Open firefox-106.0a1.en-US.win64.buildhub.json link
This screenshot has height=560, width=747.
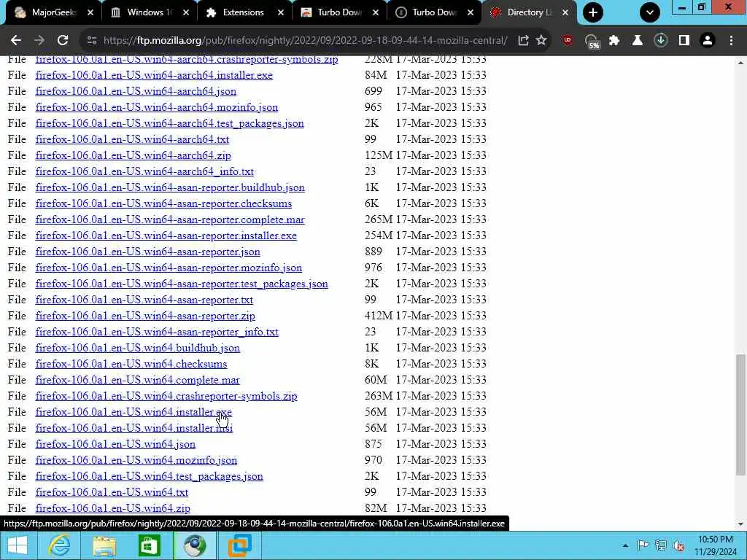pos(137,348)
